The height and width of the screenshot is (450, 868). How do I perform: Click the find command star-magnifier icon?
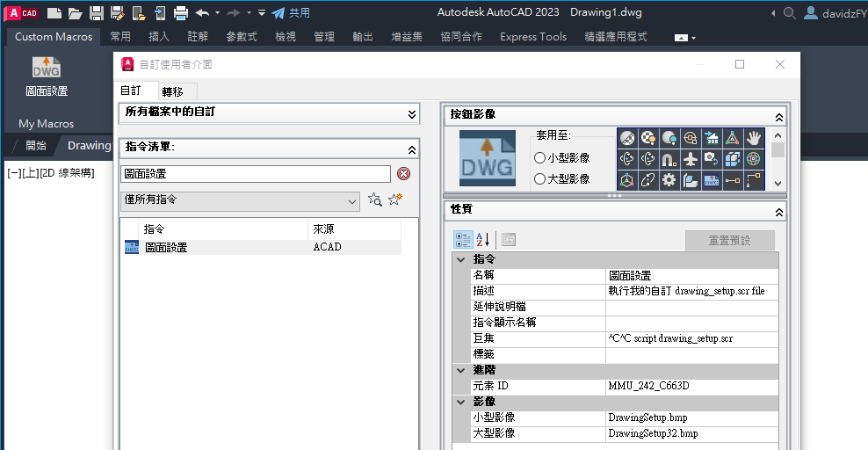(x=375, y=200)
